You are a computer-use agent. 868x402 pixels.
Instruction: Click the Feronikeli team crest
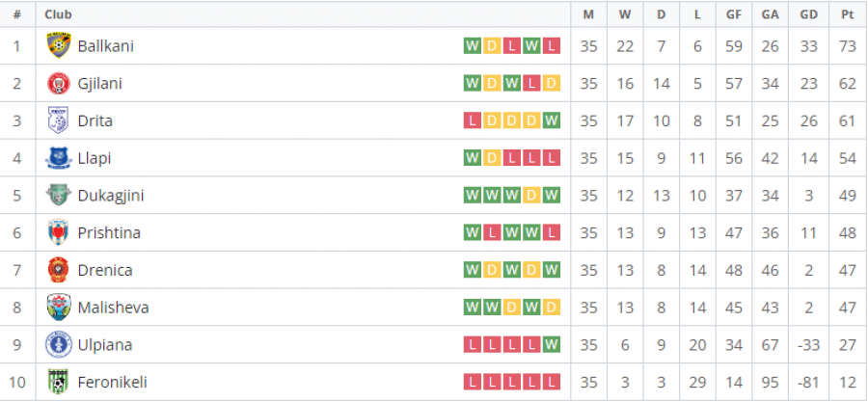point(59,382)
